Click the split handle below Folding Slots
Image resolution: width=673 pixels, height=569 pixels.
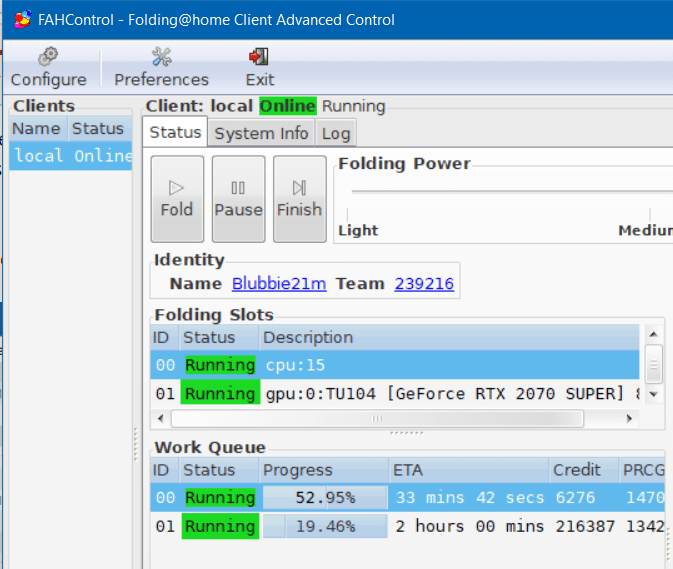pos(407,433)
